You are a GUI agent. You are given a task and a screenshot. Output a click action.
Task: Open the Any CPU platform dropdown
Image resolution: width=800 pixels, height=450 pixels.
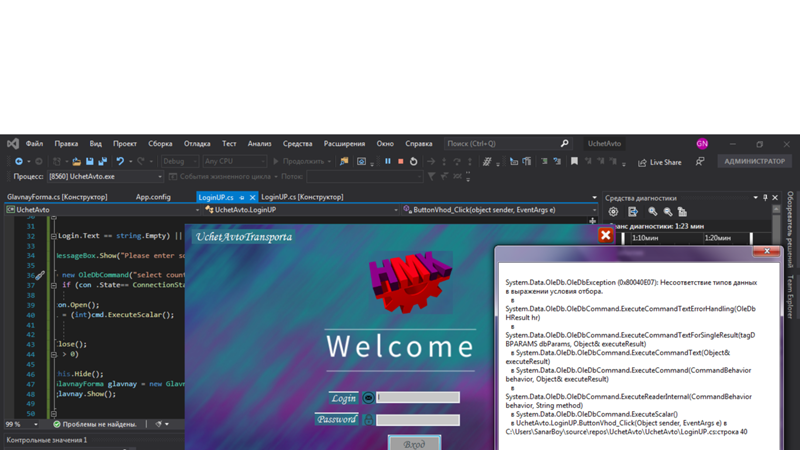tap(234, 161)
